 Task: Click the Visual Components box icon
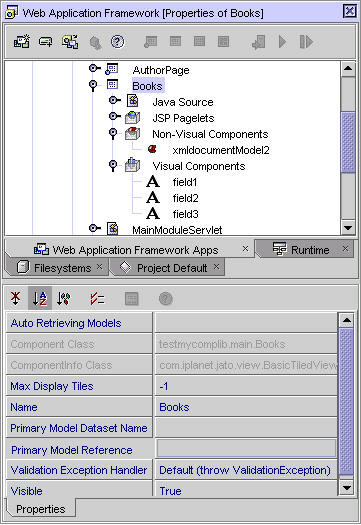click(x=132, y=165)
